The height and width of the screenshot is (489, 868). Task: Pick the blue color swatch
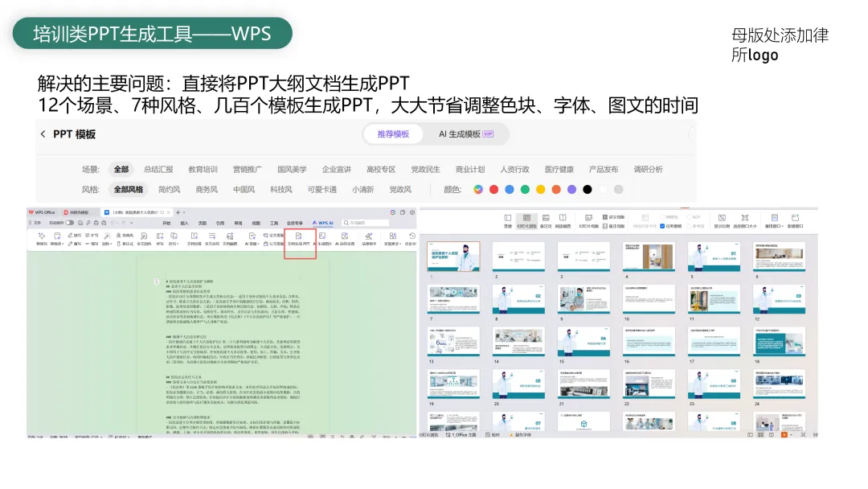point(510,189)
